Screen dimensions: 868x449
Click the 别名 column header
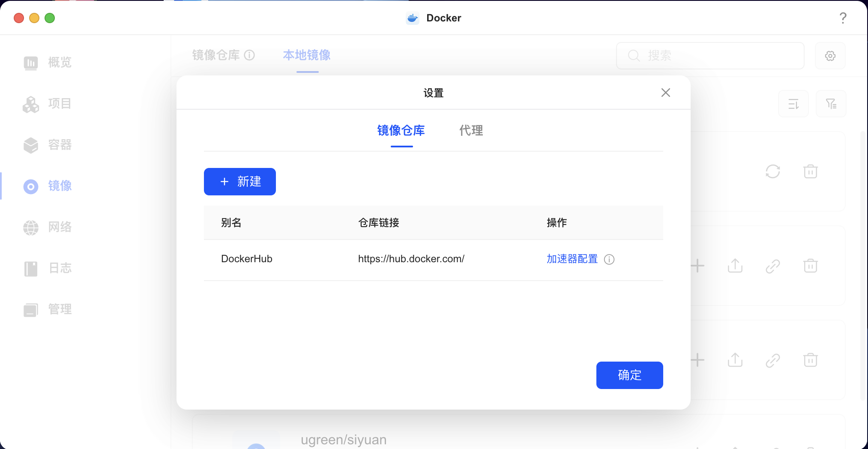[x=231, y=223]
